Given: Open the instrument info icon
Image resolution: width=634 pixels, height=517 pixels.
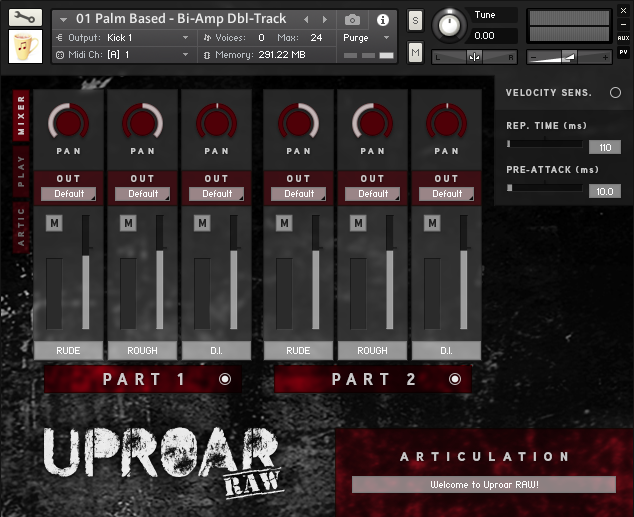Looking at the screenshot, I should tap(382, 19).
